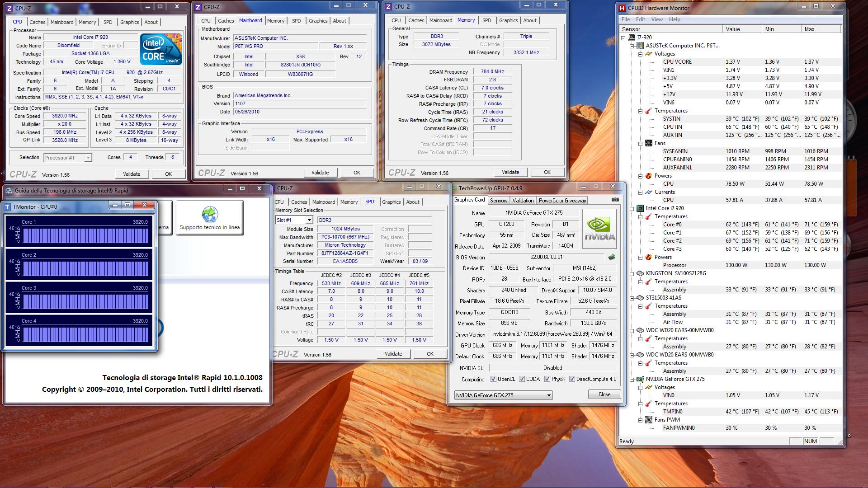This screenshot has width=868, height=488.
Task: Click the CPUID Hardware Monitor title bar icon
Action: [x=623, y=8]
